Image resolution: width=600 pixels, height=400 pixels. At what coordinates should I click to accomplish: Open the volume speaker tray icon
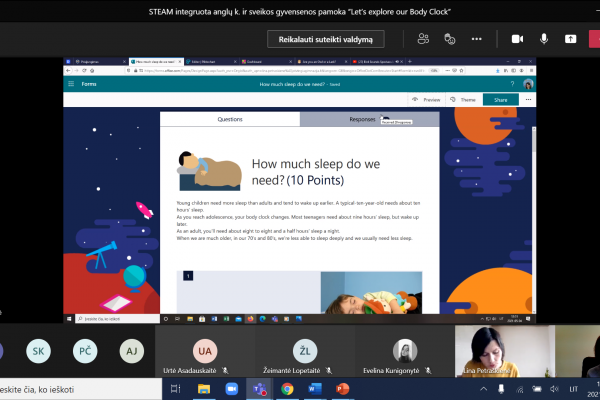pyautogui.click(x=554, y=389)
